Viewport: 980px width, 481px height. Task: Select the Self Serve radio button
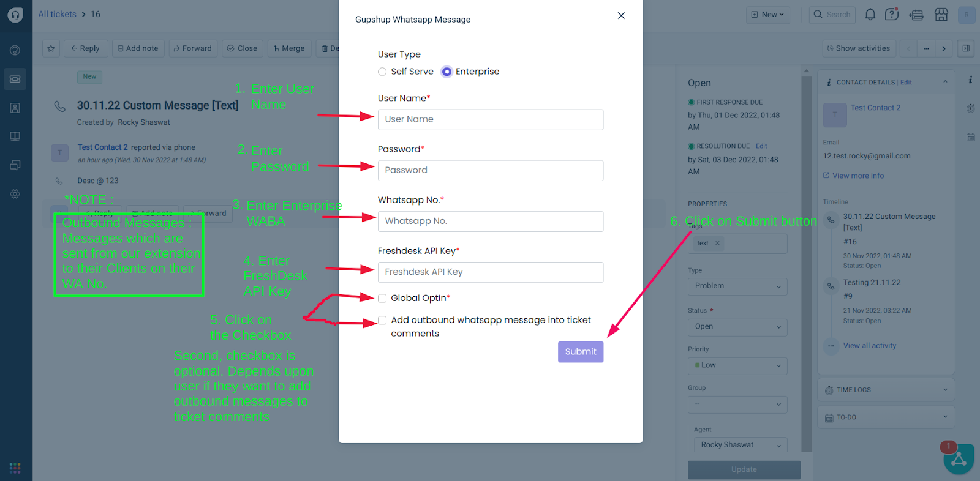pos(382,71)
